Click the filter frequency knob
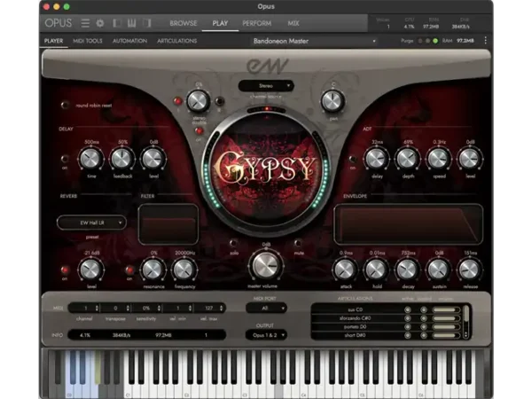532x399 pixels. [184, 270]
